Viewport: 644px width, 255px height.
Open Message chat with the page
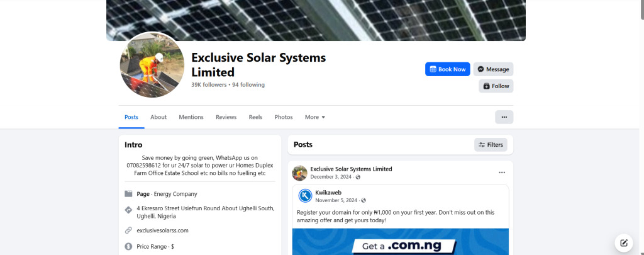[x=493, y=69]
